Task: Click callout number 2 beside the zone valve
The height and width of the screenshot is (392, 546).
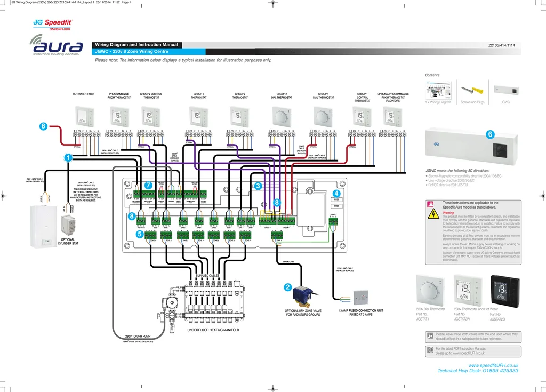Action: (287, 287)
